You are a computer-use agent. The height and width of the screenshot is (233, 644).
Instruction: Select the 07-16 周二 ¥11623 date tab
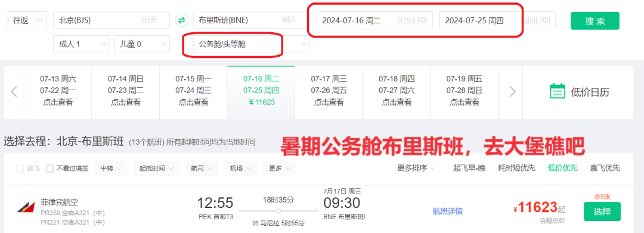click(x=261, y=91)
